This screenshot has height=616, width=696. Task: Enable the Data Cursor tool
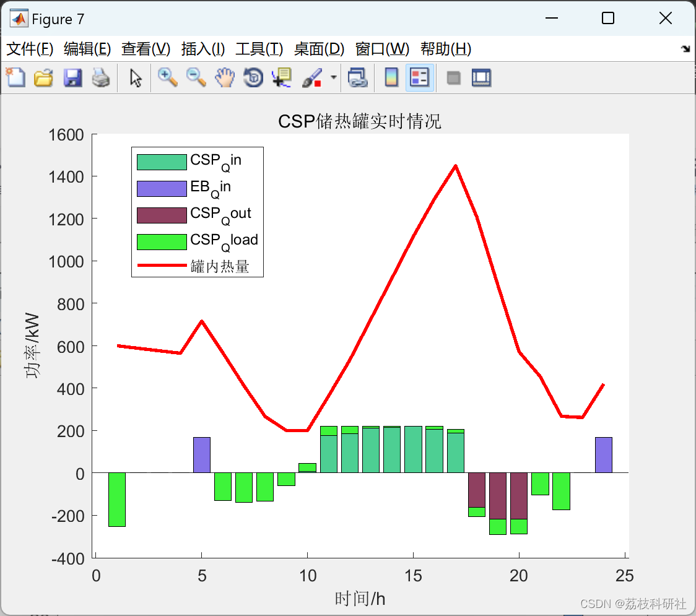[x=281, y=77]
